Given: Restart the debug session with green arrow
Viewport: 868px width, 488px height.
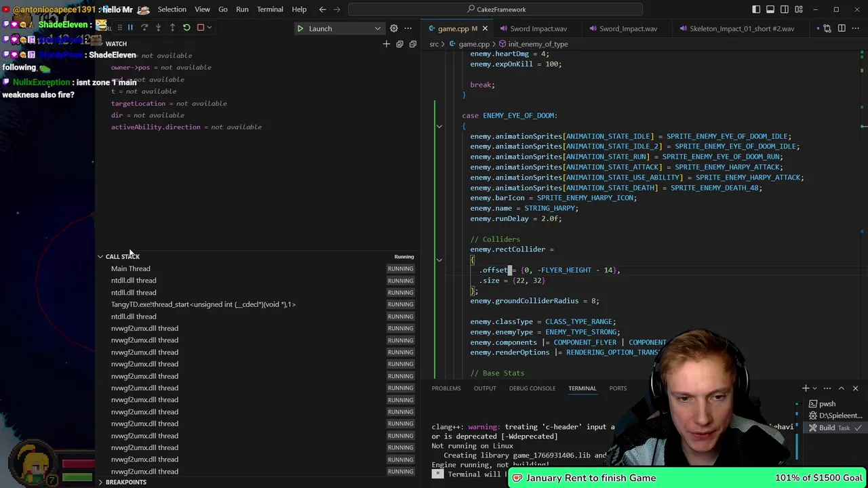Looking at the screenshot, I should (x=186, y=28).
